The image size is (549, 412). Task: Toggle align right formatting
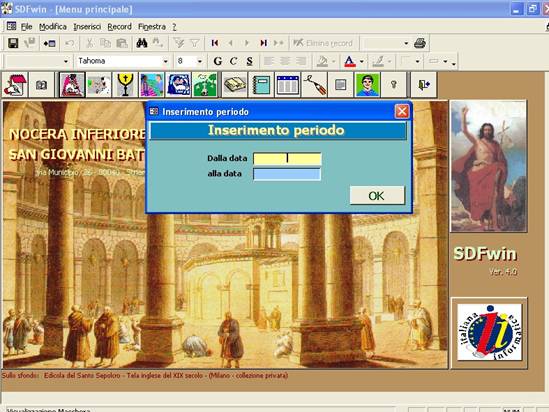(x=301, y=61)
